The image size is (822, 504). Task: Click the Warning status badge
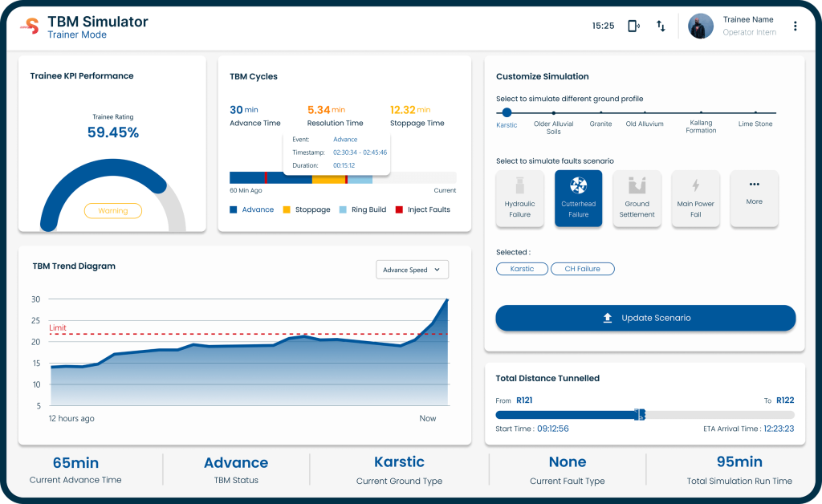coord(113,211)
